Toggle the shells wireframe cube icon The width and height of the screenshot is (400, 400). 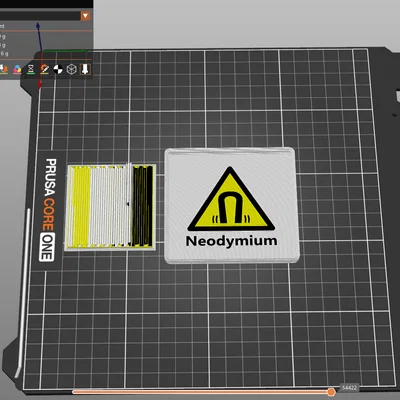(x=72, y=69)
